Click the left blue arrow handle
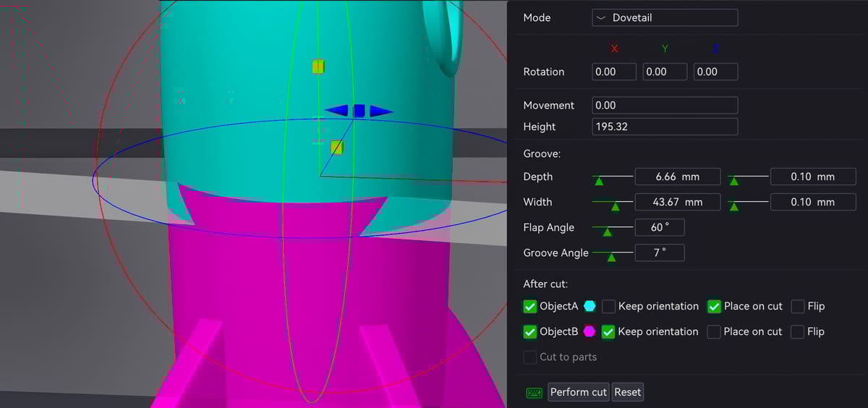868x408 pixels. click(x=337, y=111)
